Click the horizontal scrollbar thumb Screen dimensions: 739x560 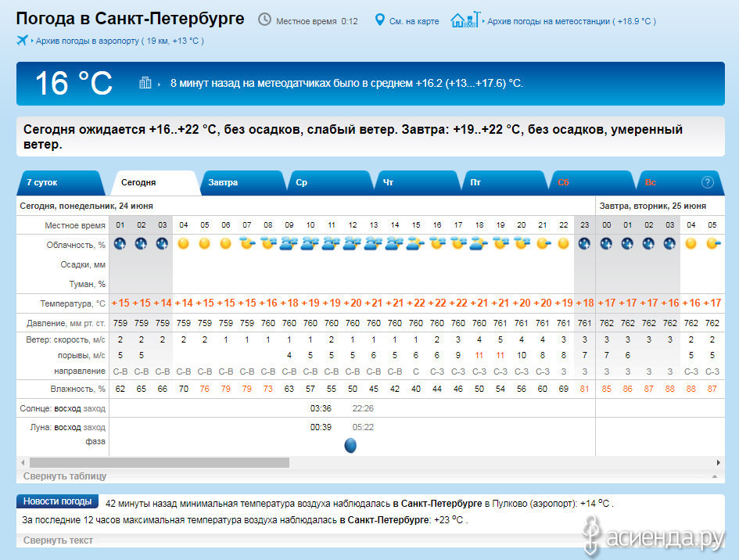pos(160,462)
